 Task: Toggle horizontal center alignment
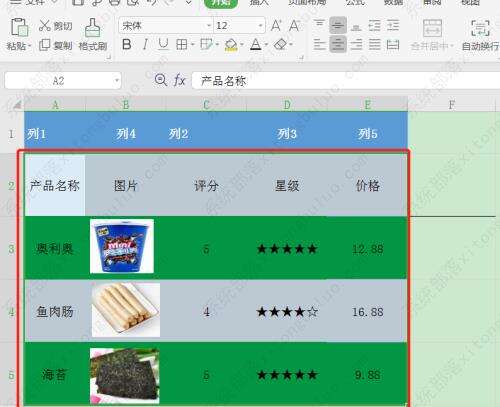pos(338,44)
